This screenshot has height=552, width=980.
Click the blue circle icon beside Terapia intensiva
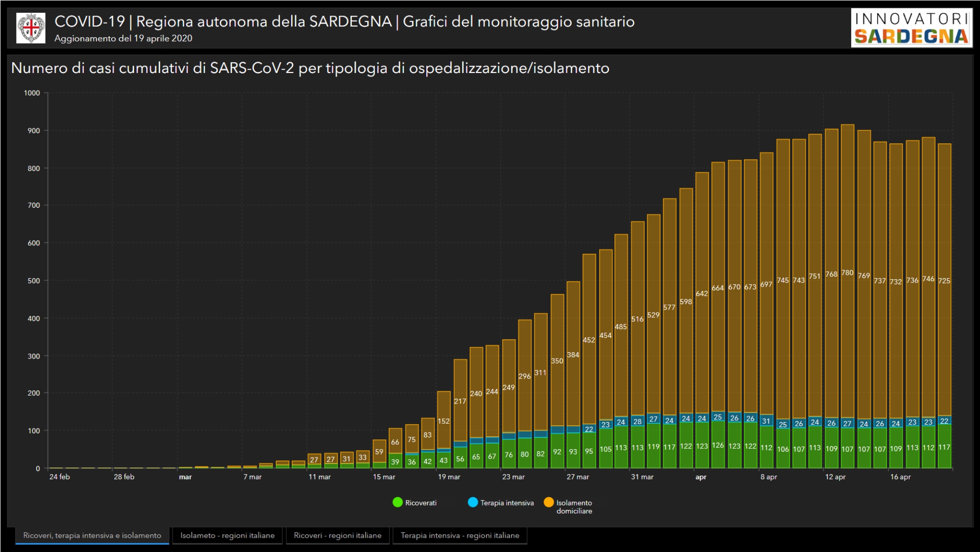coord(473,503)
